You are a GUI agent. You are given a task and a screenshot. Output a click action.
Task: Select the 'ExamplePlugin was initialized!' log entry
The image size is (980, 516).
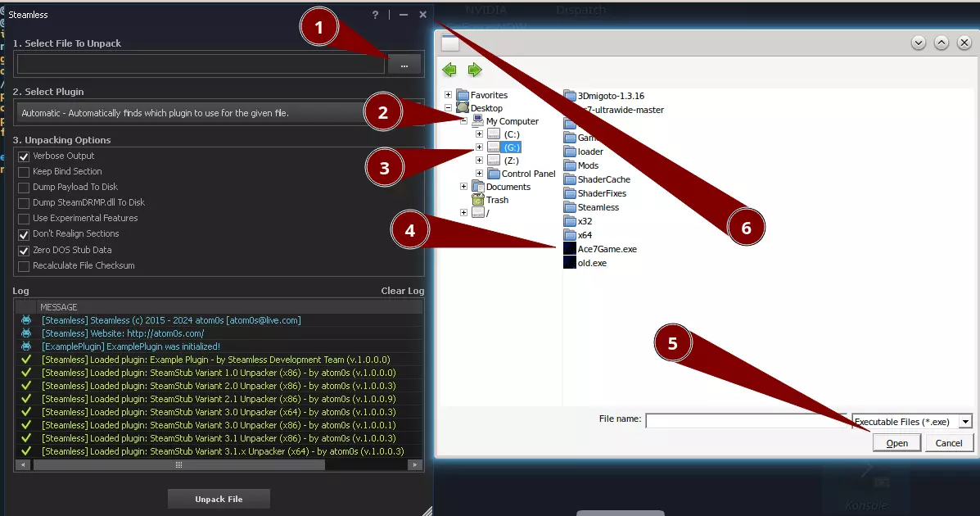point(219,346)
